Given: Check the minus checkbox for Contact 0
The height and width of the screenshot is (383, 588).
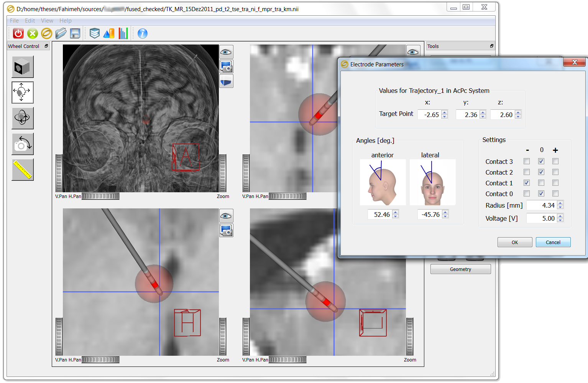Looking at the screenshot, I should pyautogui.click(x=527, y=193).
